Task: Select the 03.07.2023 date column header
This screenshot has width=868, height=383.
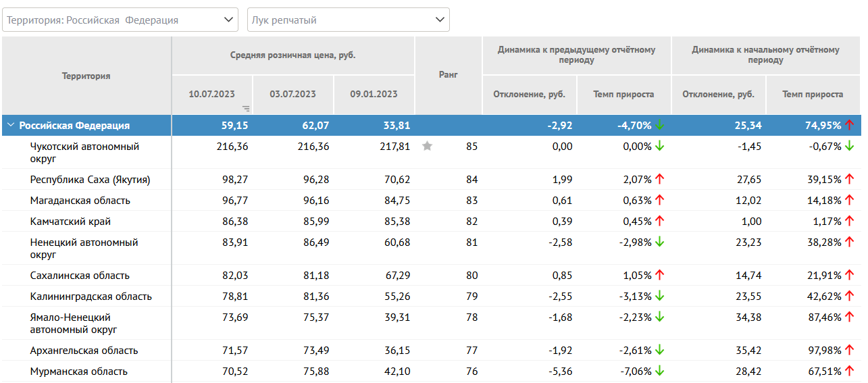Action: [x=292, y=95]
